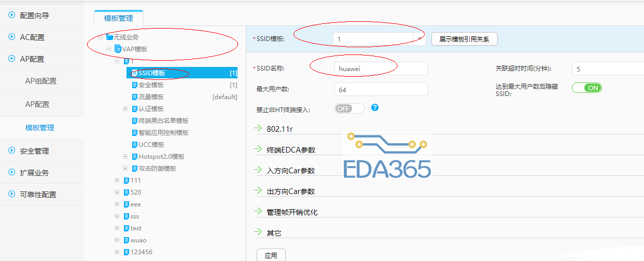644x261 pixels.
Task: Click the 流量模板 page icon
Action: tap(135, 97)
